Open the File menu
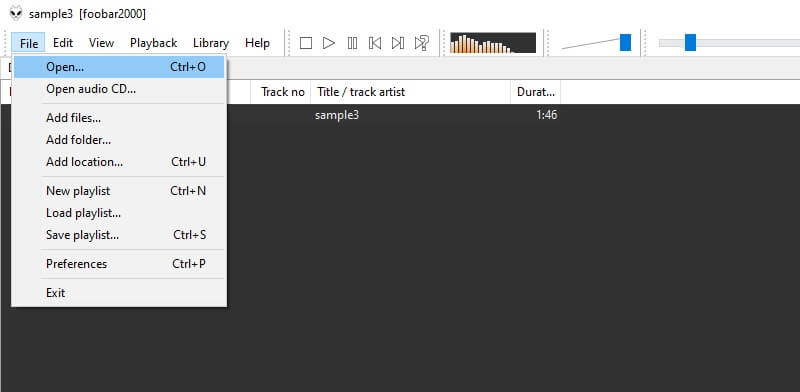The width and height of the screenshot is (800, 392). click(29, 43)
